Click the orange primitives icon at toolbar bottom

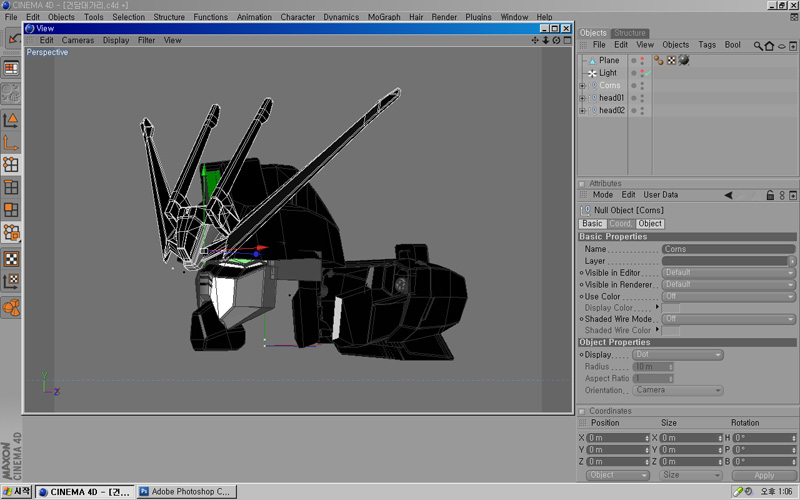click(x=11, y=308)
